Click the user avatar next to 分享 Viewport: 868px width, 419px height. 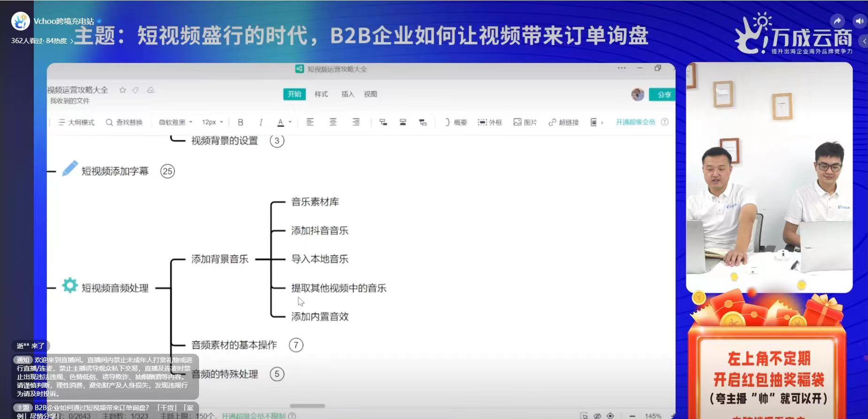(x=638, y=94)
